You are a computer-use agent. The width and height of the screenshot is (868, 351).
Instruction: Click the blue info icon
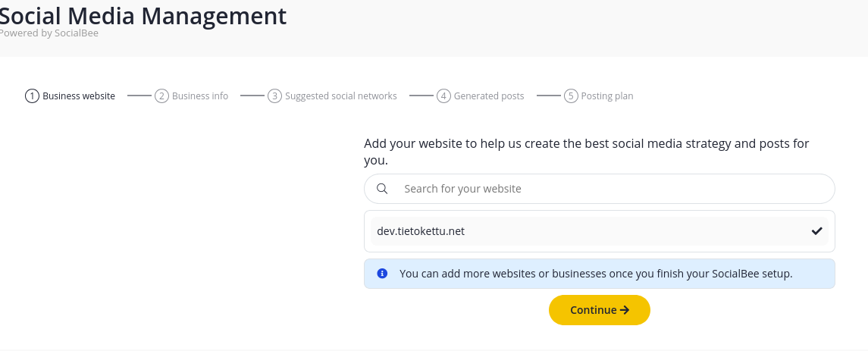point(382,274)
